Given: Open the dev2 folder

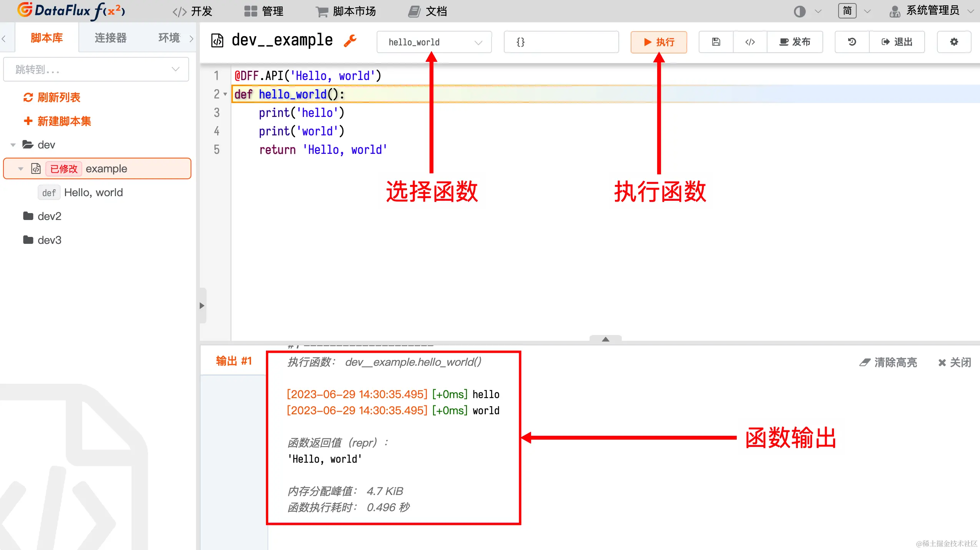Looking at the screenshot, I should 49,216.
